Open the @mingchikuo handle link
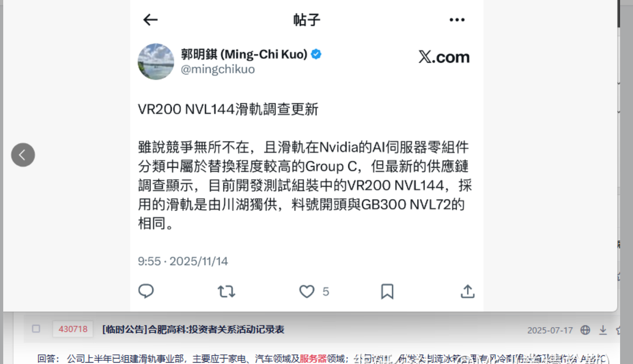The image size is (633, 364). click(218, 70)
